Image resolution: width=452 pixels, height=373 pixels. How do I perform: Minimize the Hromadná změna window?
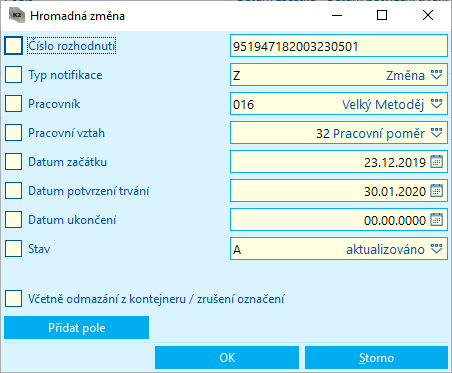coord(337,15)
